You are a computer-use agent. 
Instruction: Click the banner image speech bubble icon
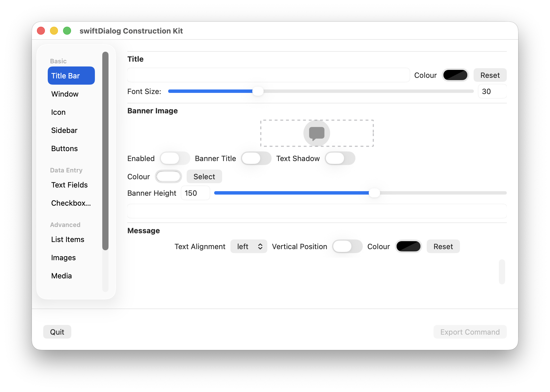click(x=316, y=133)
